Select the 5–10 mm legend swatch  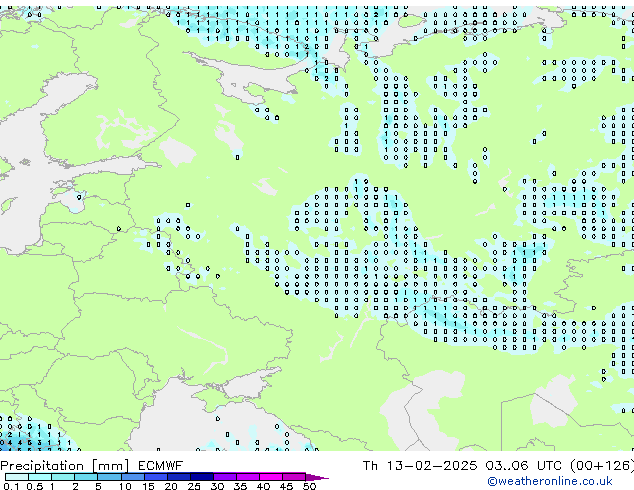109,477
